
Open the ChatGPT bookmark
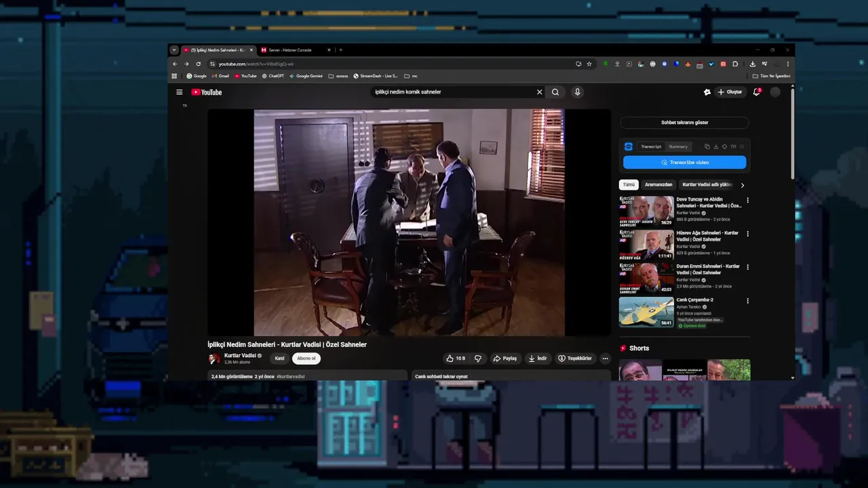tap(273, 76)
